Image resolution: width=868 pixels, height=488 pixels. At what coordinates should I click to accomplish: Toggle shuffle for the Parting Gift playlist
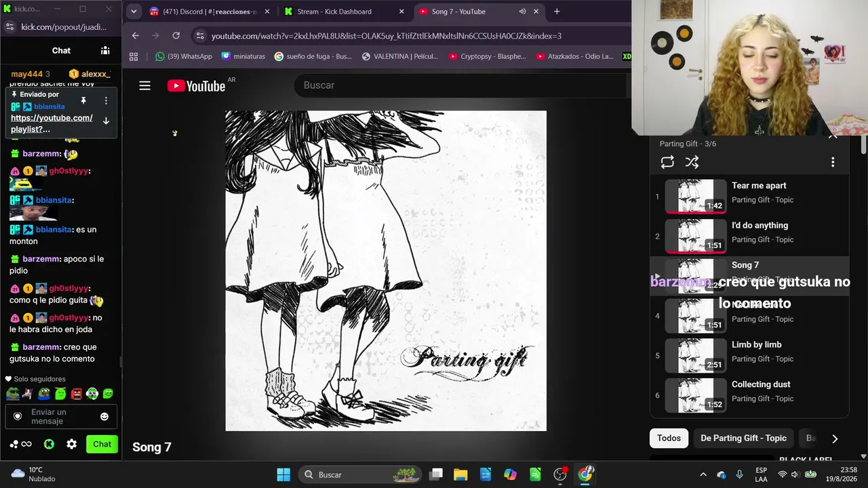(x=692, y=162)
